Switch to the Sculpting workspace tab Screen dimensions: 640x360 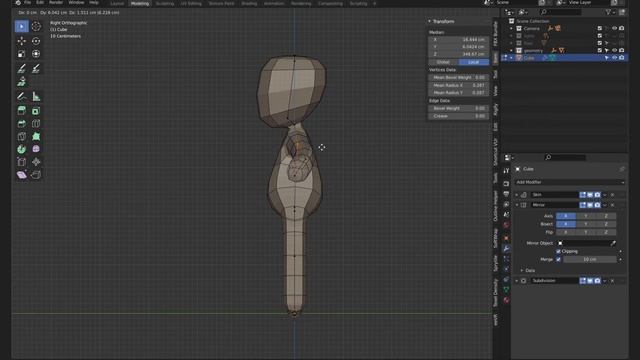click(164, 3)
